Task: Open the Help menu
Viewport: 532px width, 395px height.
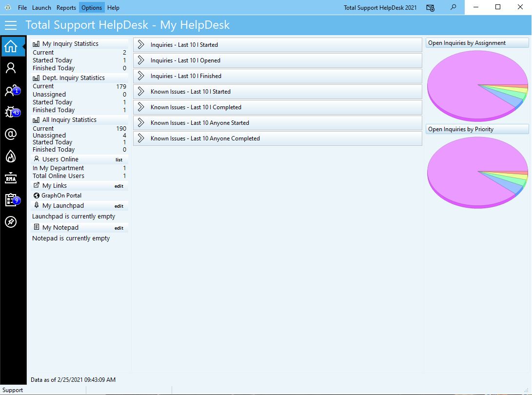Action: (x=113, y=7)
